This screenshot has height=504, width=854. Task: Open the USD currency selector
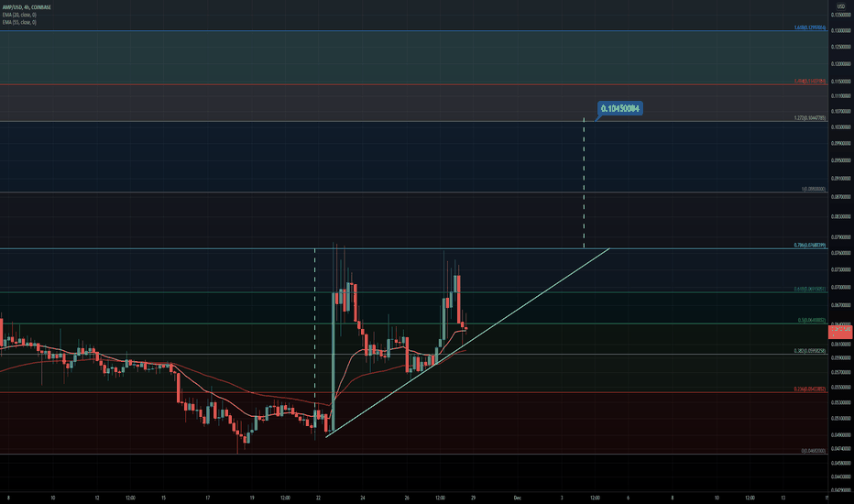pos(841,6)
